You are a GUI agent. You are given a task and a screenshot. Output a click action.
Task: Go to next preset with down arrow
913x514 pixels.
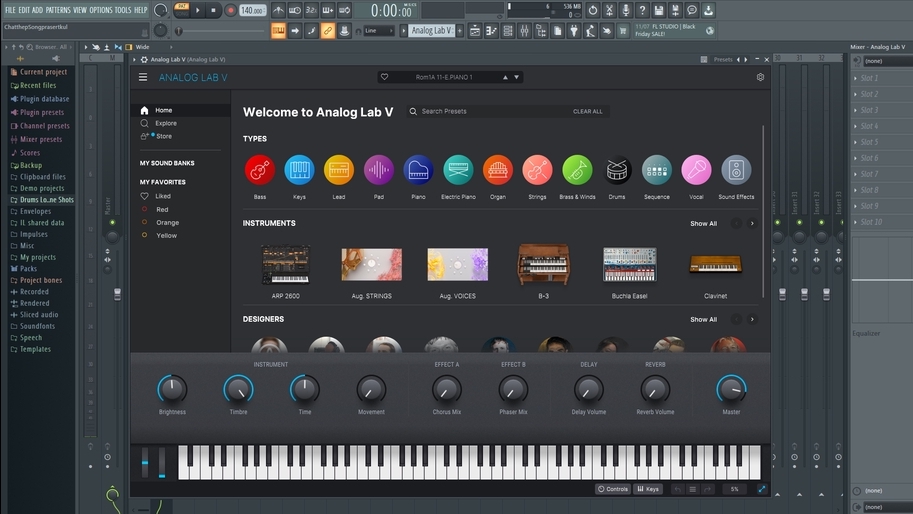516,77
